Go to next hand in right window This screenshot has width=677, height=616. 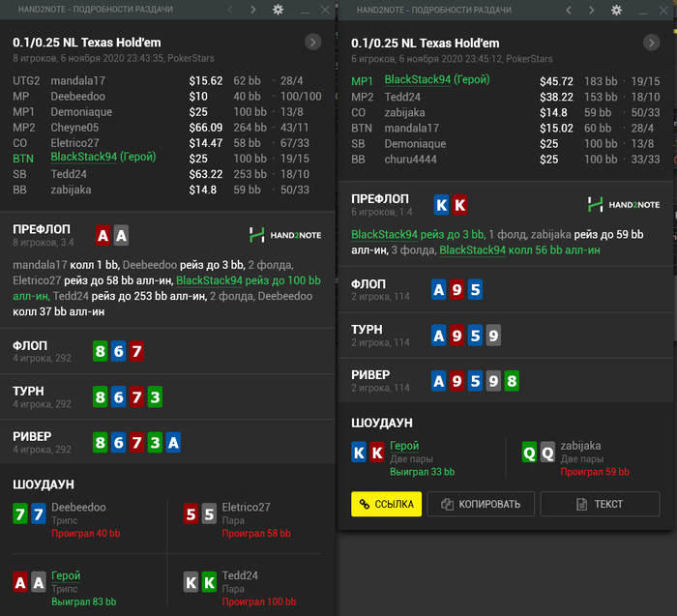[592, 10]
